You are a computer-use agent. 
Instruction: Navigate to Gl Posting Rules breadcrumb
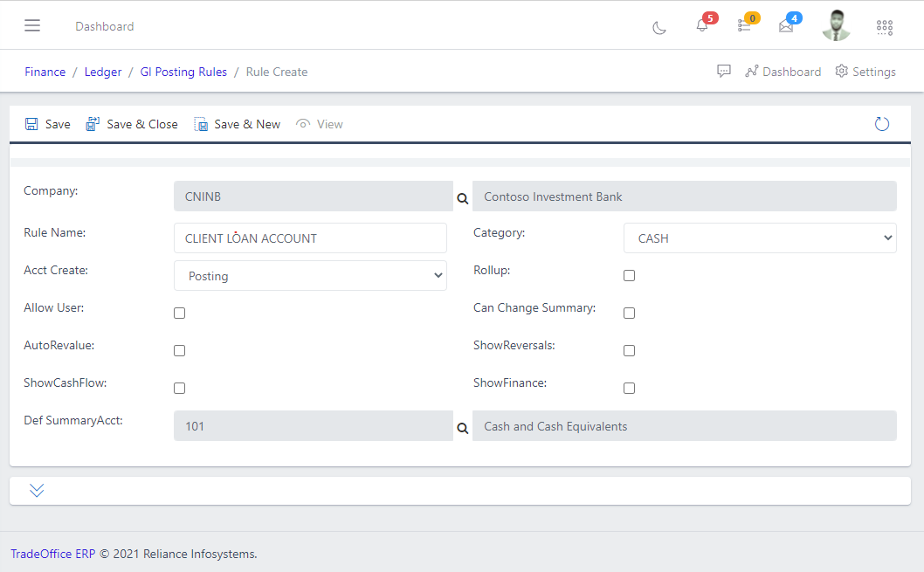coord(183,72)
